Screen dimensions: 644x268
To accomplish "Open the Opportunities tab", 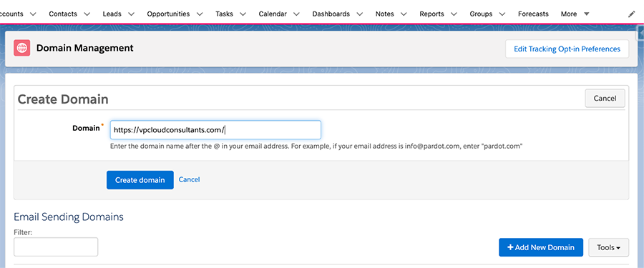I will (168, 14).
